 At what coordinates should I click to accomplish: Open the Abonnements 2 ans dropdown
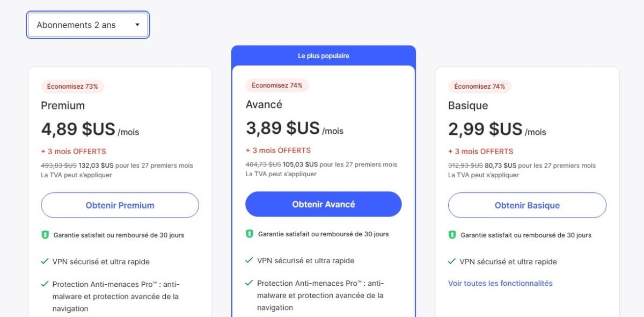(x=88, y=25)
